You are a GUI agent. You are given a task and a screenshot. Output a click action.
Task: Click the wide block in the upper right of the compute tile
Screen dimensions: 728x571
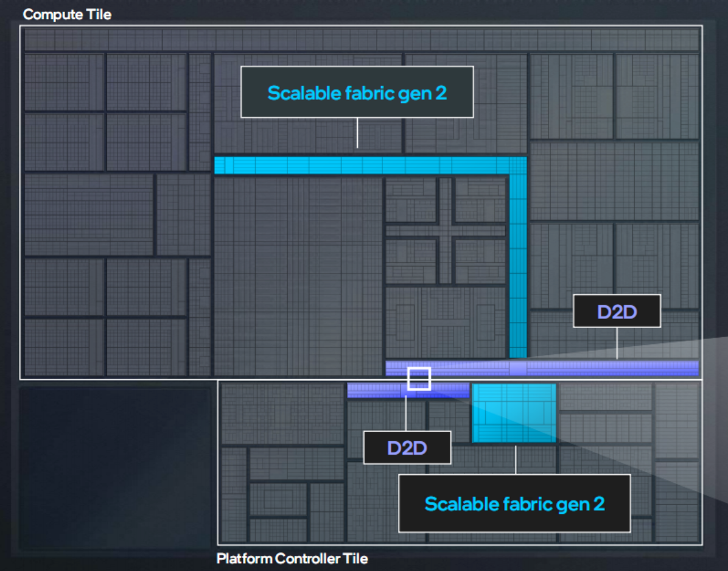click(x=614, y=181)
